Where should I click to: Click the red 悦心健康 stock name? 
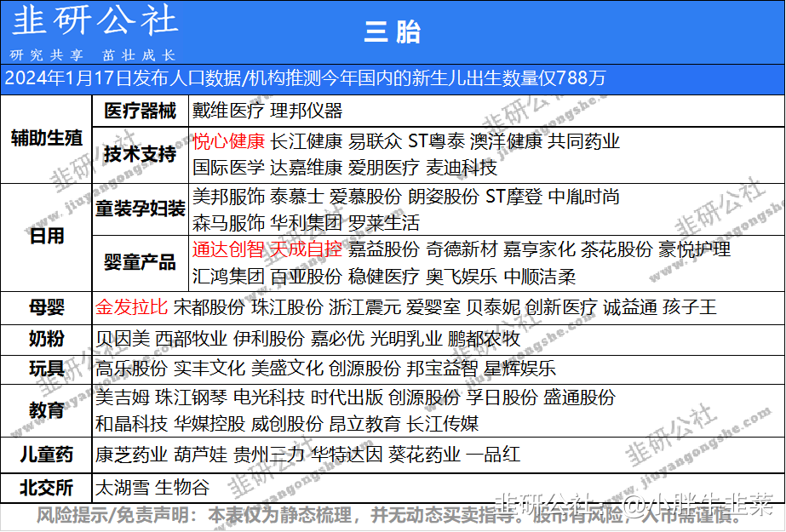pos(229,141)
